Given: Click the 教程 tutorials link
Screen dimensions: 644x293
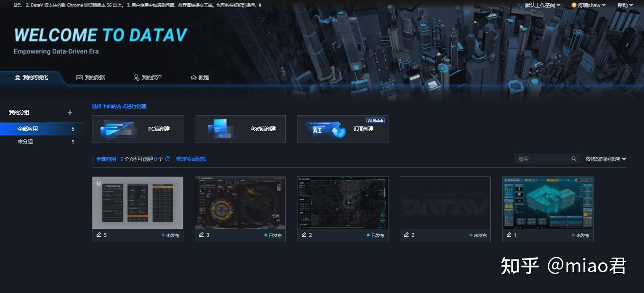Looking at the screenshot, I should [200, 77].
